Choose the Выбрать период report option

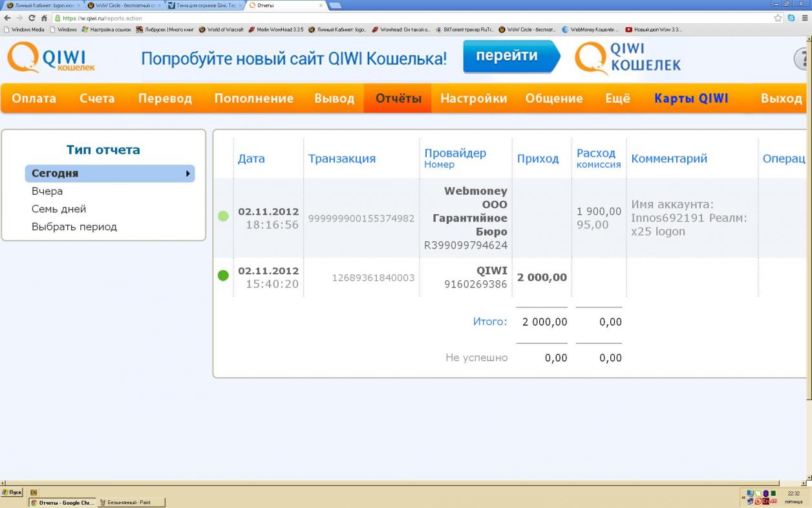point(74,227)
